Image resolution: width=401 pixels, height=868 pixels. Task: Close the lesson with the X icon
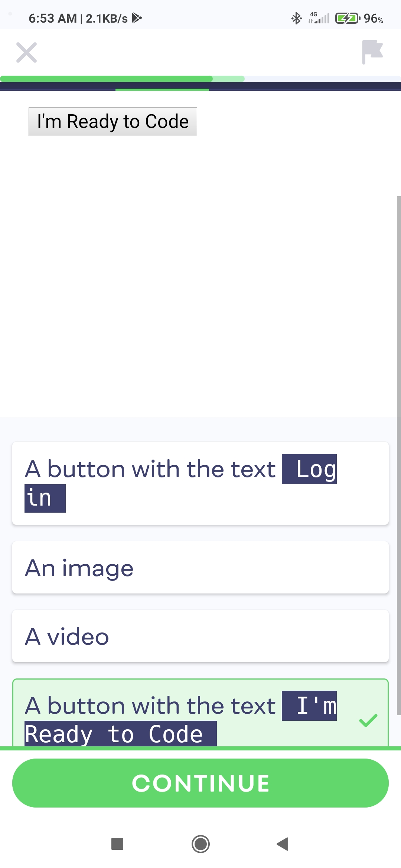click(x=27, y=52)
